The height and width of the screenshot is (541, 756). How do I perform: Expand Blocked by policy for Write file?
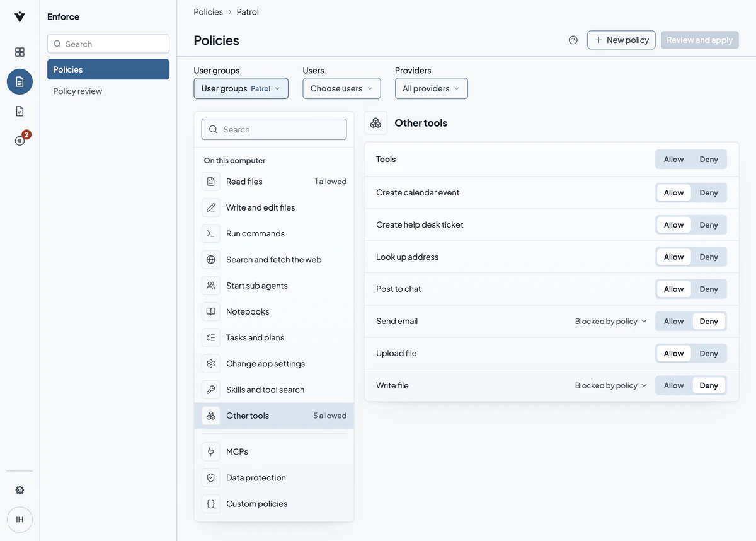(x=610, y=386)
